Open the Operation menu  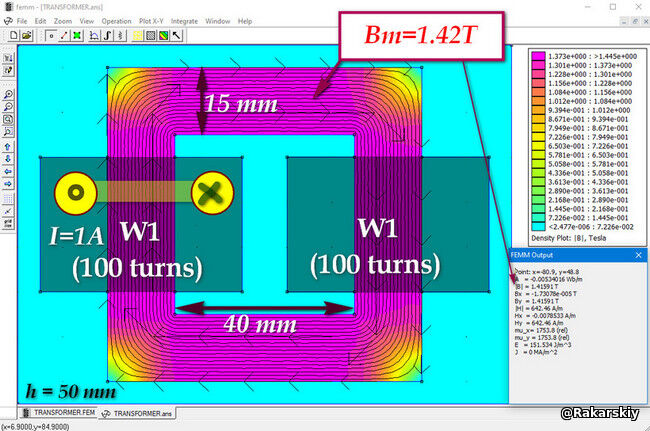click(x=116, y=21)
